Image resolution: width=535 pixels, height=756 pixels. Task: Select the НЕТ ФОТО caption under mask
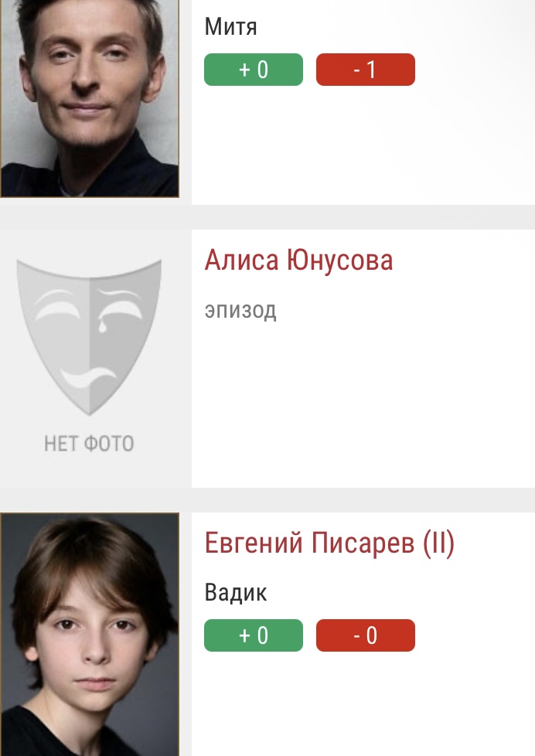click(89, 444)
